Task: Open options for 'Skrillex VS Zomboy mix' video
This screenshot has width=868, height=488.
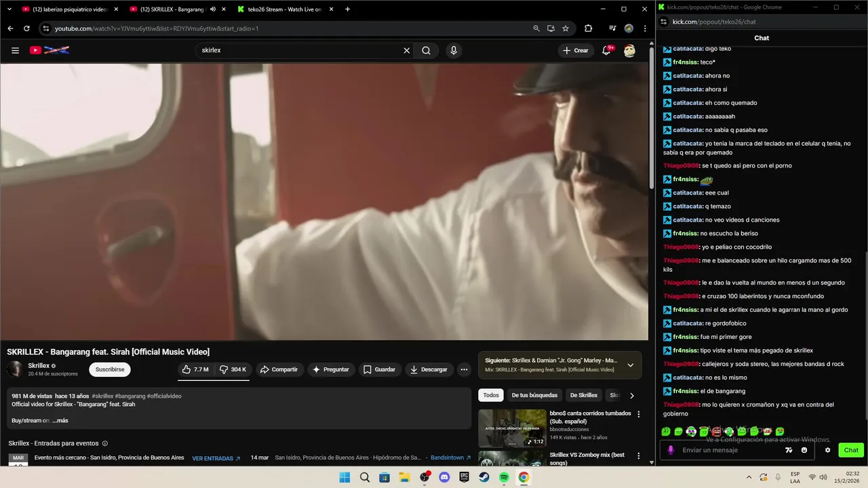Action: 638,456
